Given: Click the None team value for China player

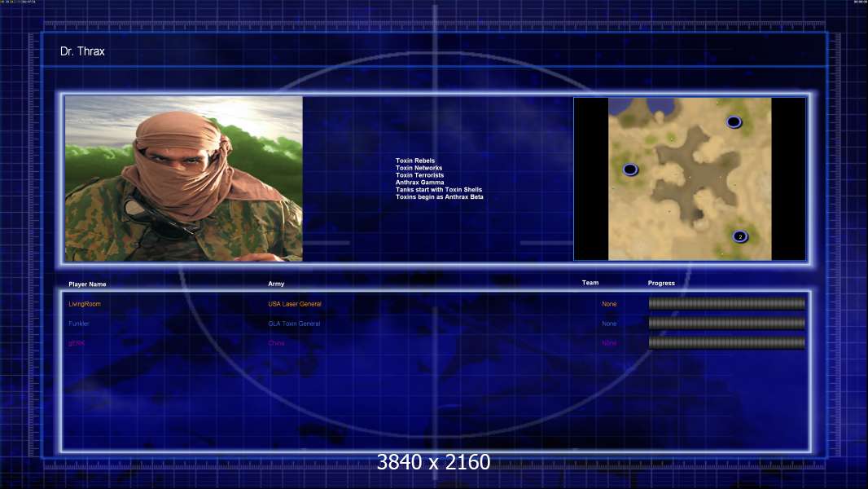Looking at the screenshot, I should pos(609,343).
